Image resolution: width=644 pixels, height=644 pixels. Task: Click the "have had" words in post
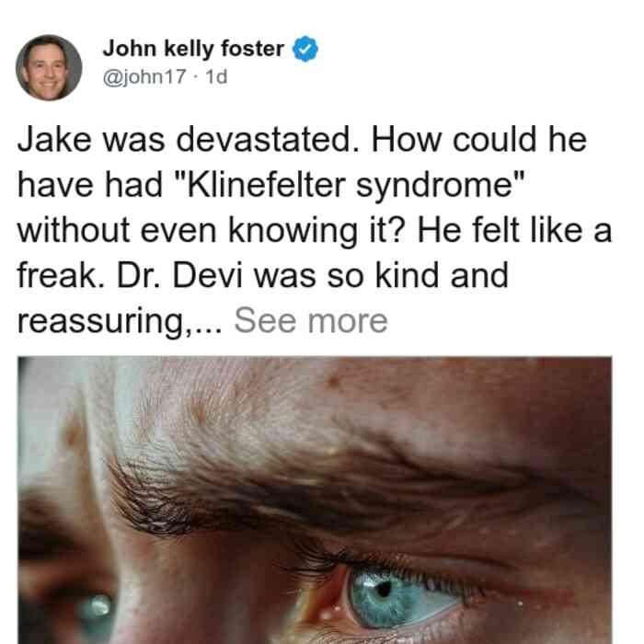(90, 186)
